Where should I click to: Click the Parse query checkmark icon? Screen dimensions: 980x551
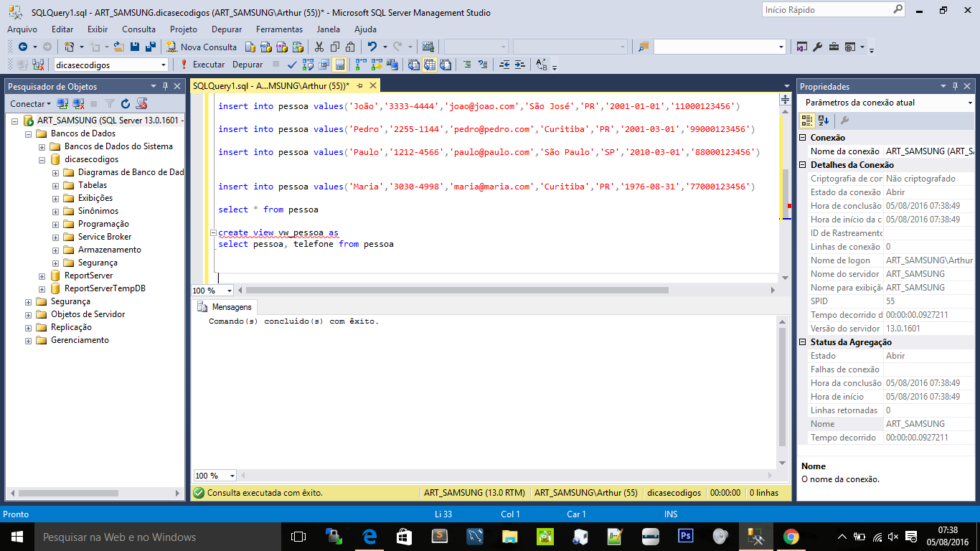click(292, 65)
